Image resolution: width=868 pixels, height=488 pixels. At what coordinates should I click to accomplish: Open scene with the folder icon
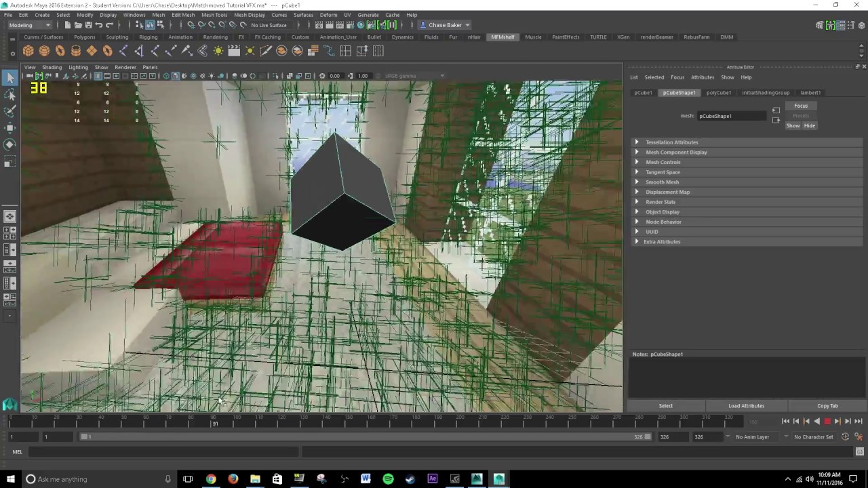(x=78, y=25)
